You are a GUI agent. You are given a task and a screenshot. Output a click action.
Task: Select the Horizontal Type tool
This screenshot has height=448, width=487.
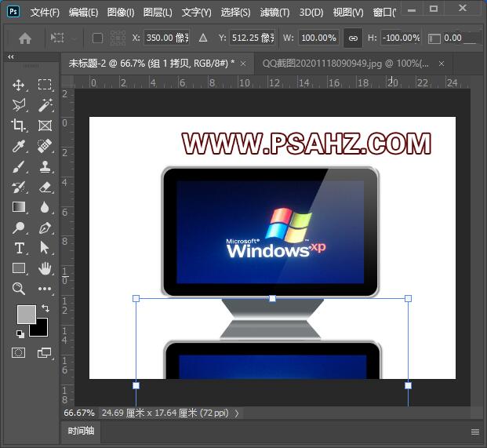20,248
